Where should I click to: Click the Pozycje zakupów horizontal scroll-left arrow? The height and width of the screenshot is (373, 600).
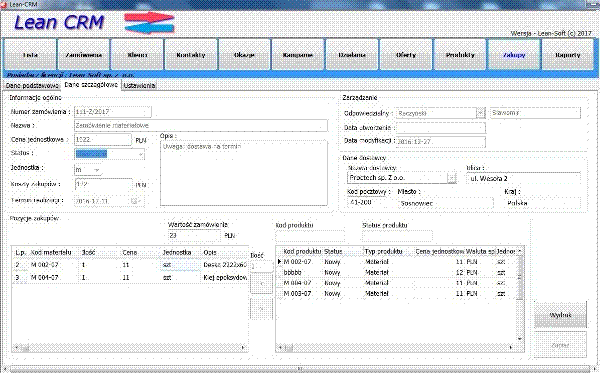(16, 348)
